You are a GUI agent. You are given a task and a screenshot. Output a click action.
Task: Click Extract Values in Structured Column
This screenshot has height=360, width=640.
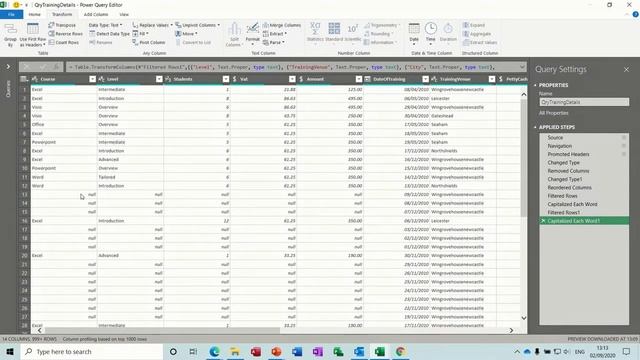480,42
